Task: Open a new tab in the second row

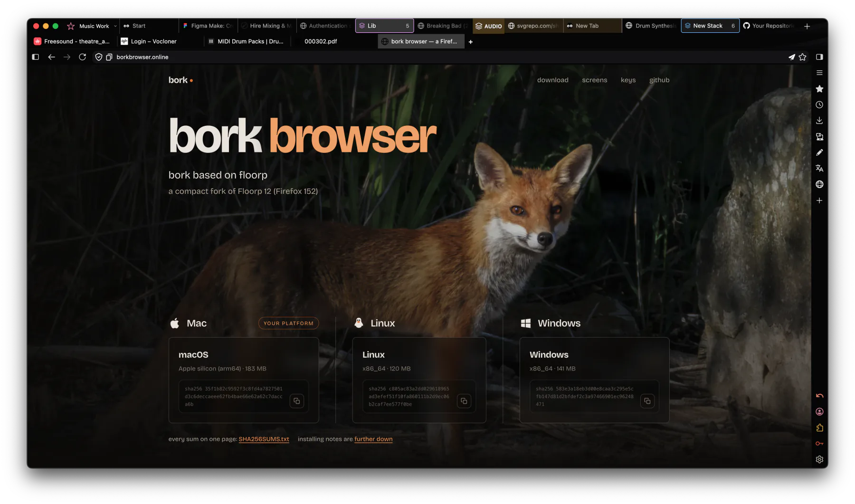Action: click(x=471, y=42)
